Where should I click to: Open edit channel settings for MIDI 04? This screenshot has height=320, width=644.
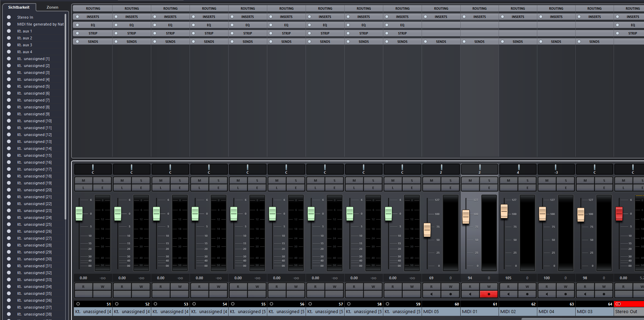[566, 188]
